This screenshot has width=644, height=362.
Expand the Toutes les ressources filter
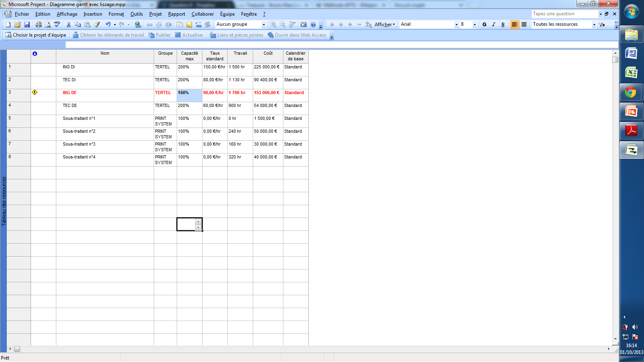coord(594,25)
